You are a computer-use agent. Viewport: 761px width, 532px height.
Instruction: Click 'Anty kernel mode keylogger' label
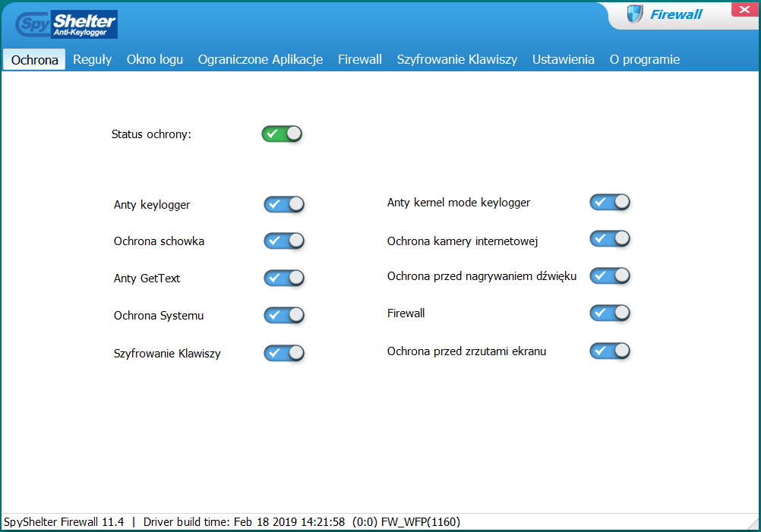tap(459, 203)
